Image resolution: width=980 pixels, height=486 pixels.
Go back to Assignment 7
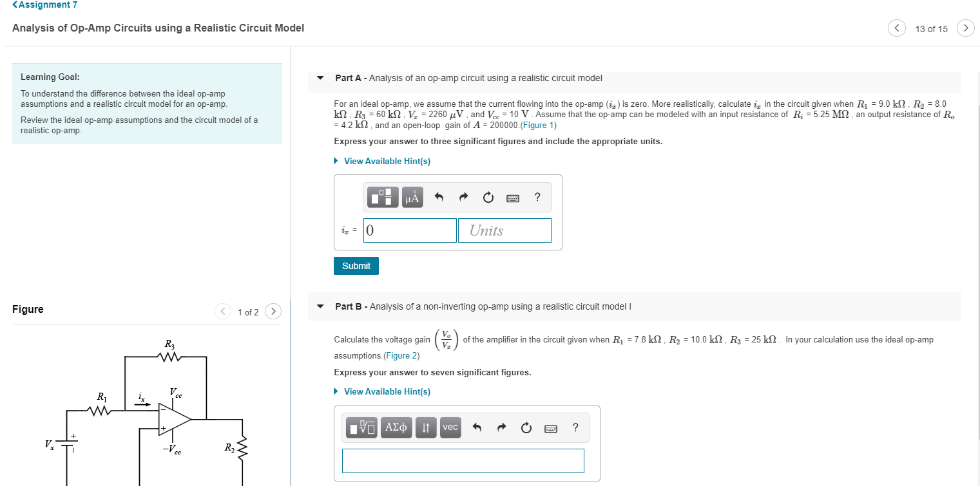click(44, 5)
